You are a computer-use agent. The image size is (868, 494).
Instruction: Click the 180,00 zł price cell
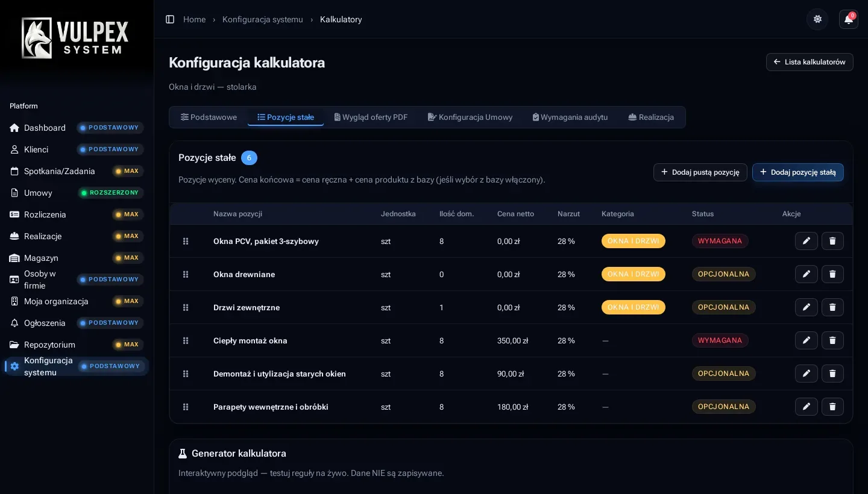(x=512, y=407)
